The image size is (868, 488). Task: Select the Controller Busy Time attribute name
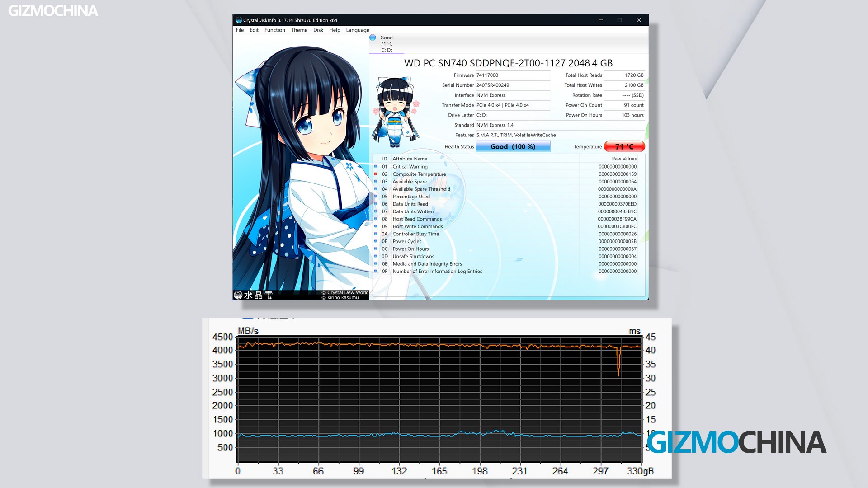coord(415,234)
